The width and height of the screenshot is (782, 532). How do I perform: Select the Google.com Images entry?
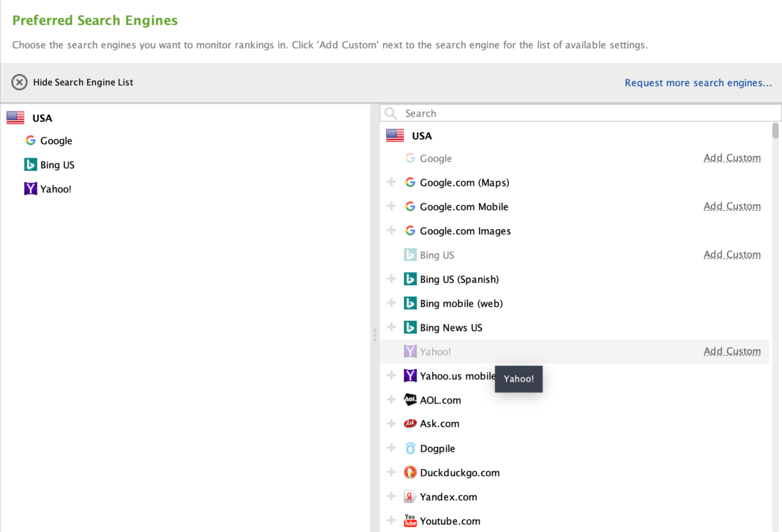click(465, 231)
